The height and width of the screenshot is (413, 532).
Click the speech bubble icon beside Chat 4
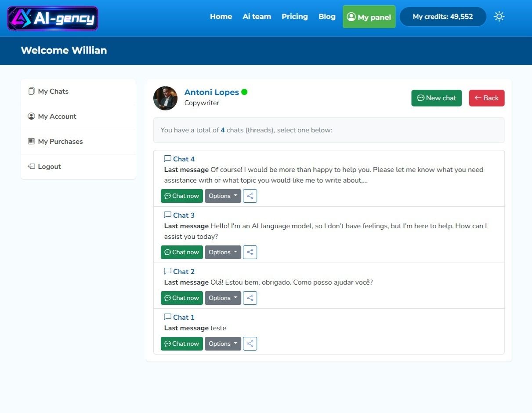(167, 159)
